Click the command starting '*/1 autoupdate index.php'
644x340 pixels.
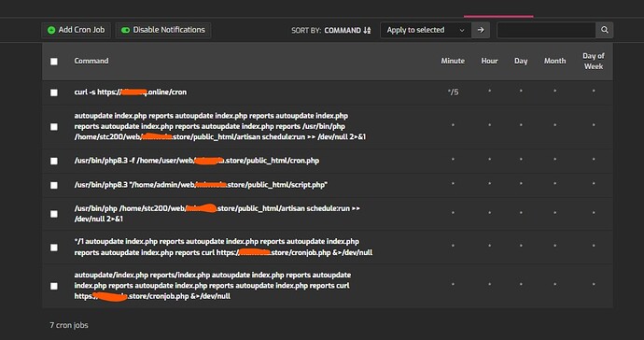[223, 247]
